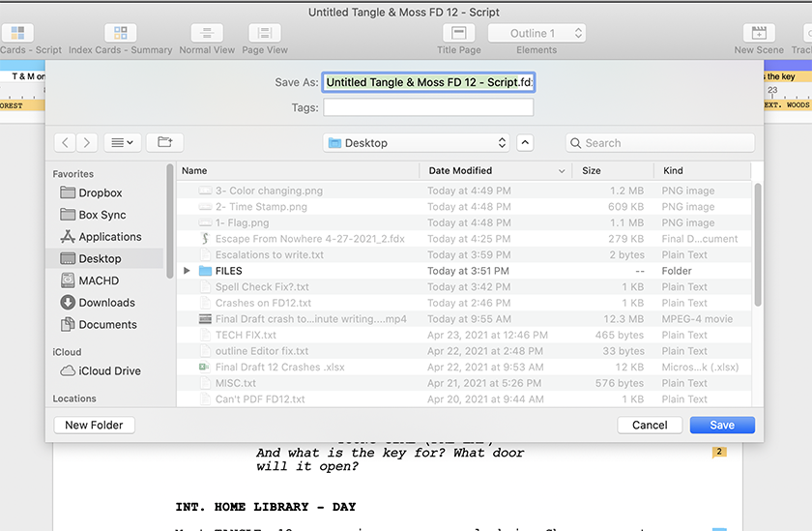The width and height of the screenshot is (812, 531).
Task: Select iCloud Drive in the sidebar
Action: [109, 370]
